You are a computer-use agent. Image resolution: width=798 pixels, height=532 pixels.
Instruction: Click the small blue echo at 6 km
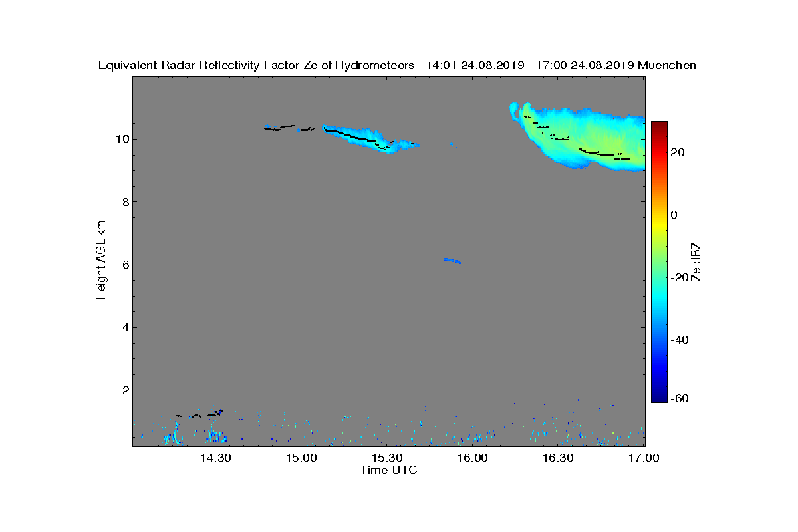click(453, 261)
